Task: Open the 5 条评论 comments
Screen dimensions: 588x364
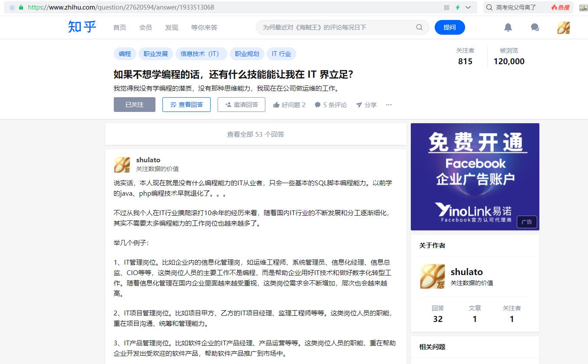Action: click(x=330, y=105)
